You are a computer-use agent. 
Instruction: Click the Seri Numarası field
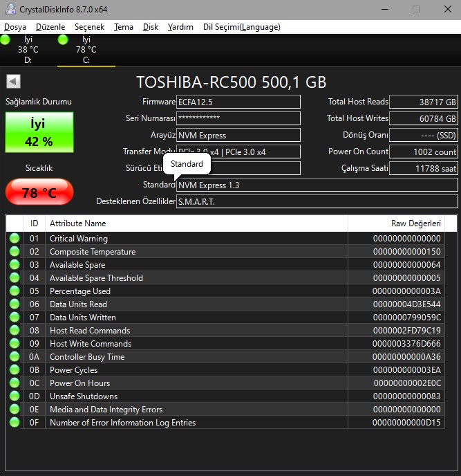pyautogui.click(x=238, y=118)
